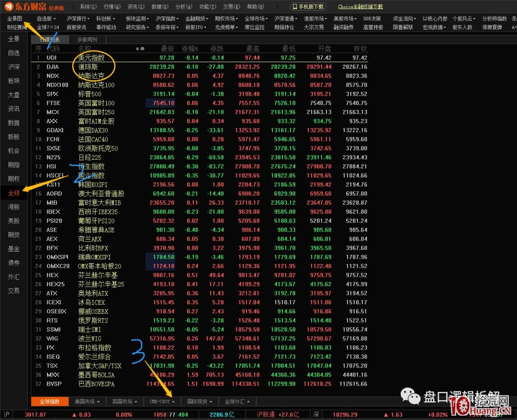Open 股东人数
The width and height of the screenshot is (517, 420).
coord(462,27)
